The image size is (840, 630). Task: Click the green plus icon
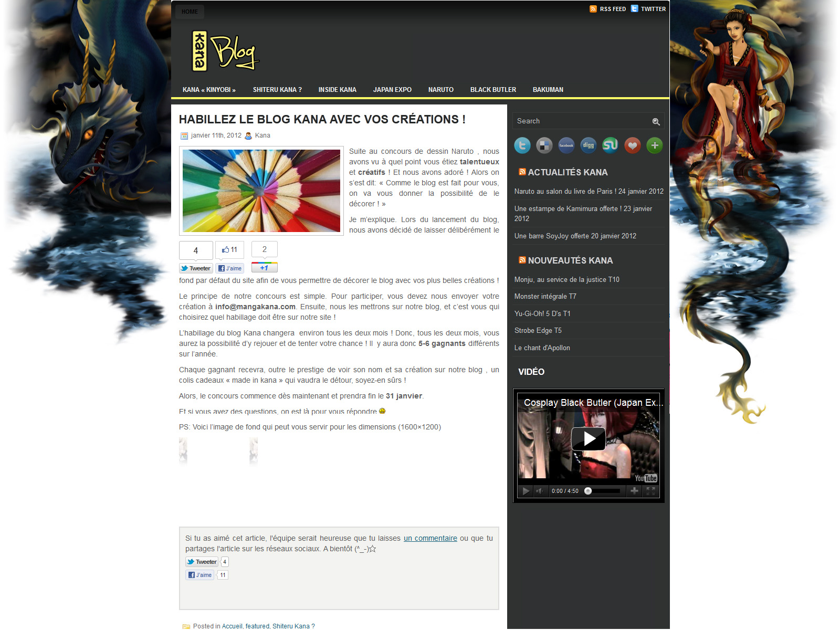click(x=655, y=145)
